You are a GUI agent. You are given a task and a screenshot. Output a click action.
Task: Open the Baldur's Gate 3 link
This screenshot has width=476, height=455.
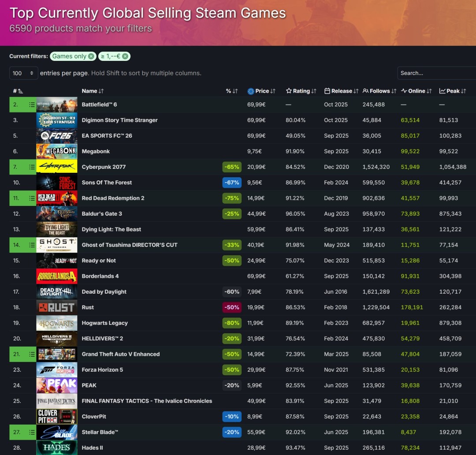[x=102, y=214]
